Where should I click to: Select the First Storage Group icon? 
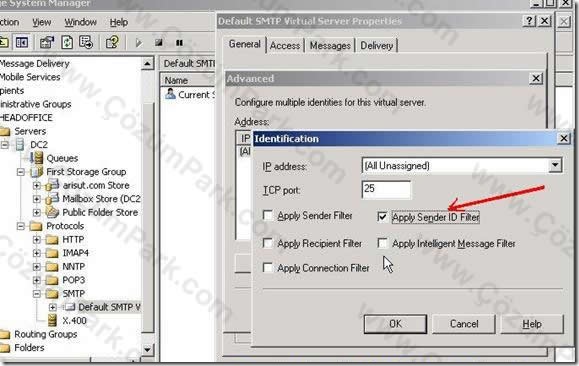[x=36, y=172]
